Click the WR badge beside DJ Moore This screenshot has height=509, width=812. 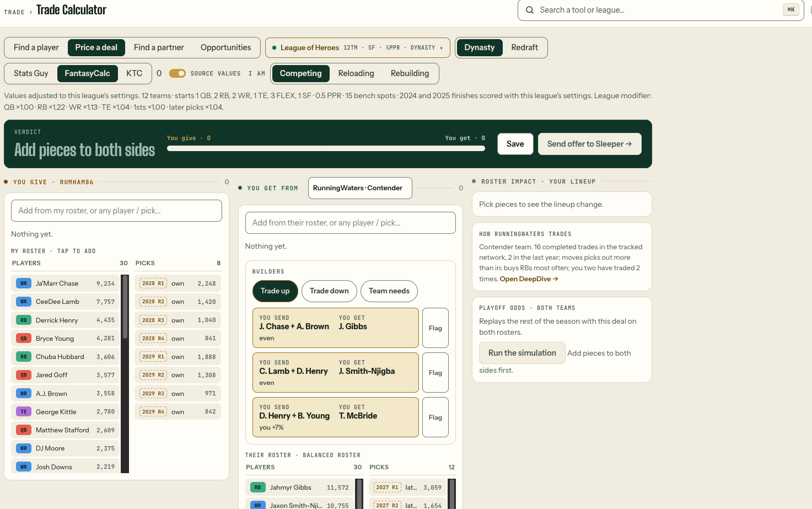pos(24,448)
